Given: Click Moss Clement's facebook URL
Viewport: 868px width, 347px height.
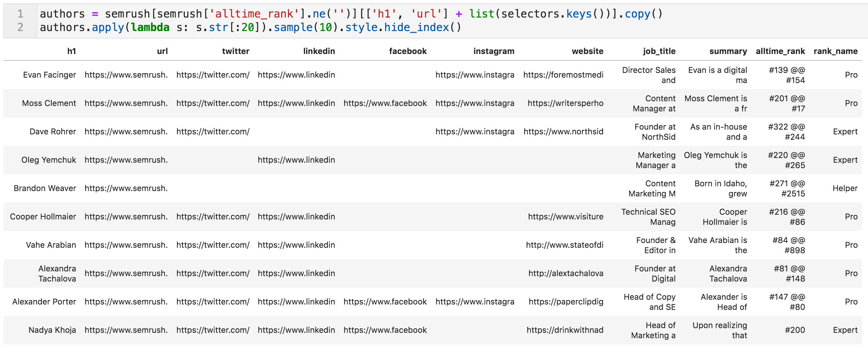Looking at the screenshot, I should [x=385, y=103].
